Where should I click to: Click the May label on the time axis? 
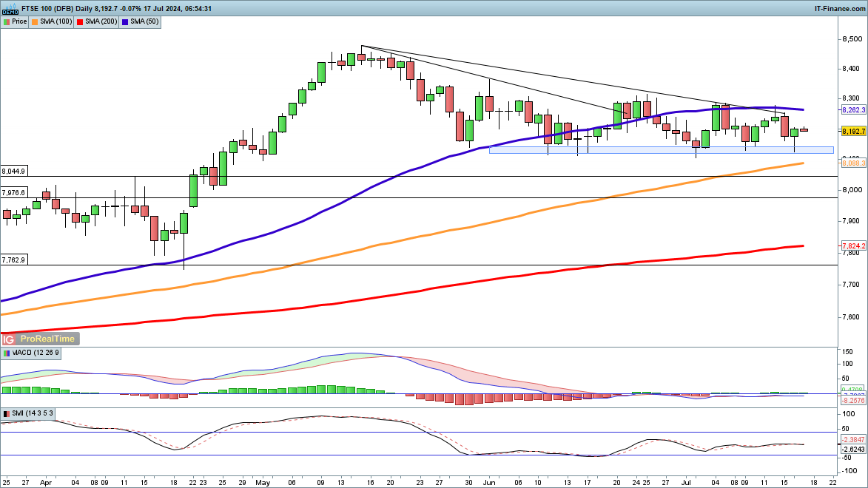(264, 481)
